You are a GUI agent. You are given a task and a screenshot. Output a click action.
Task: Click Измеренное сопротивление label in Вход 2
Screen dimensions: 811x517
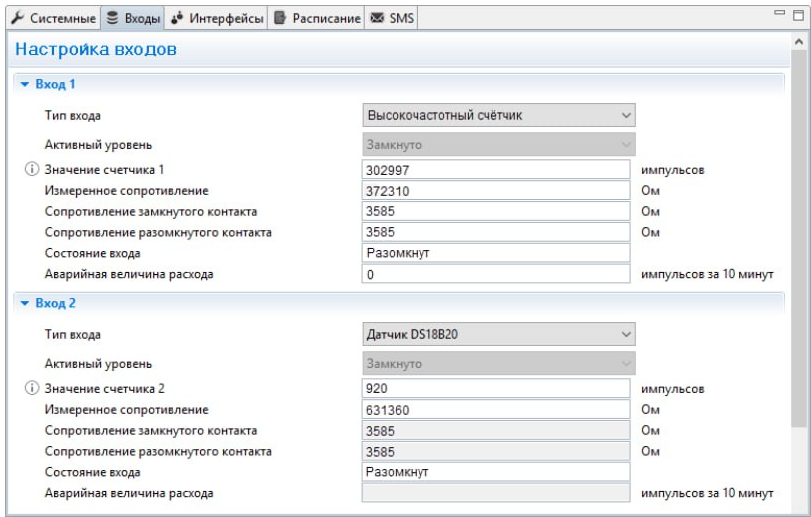point(126,409)
